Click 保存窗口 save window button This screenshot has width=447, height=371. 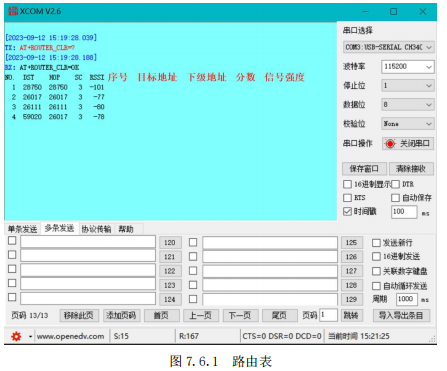click(364, 169)
